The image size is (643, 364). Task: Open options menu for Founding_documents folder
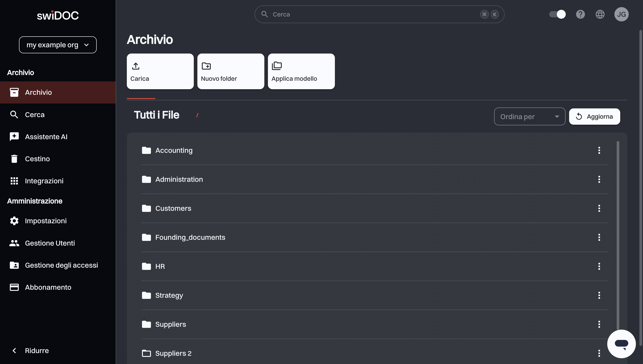tap(599, 237)
